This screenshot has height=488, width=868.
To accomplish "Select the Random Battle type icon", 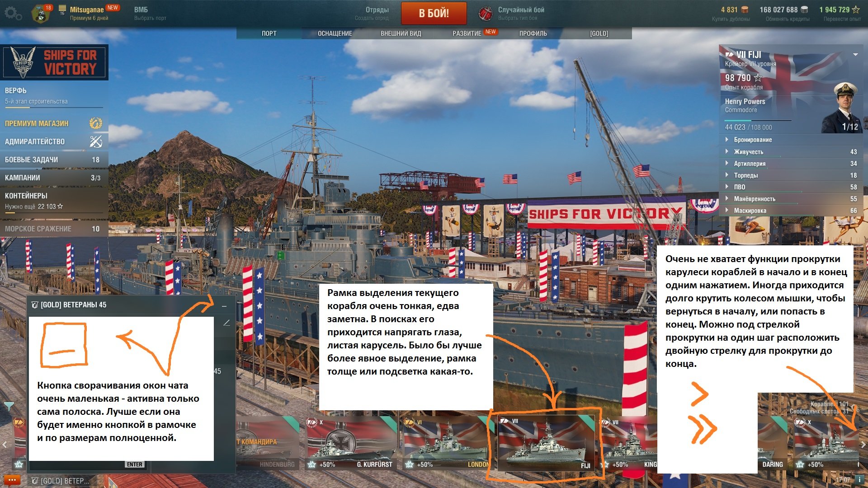I will 486,14.
